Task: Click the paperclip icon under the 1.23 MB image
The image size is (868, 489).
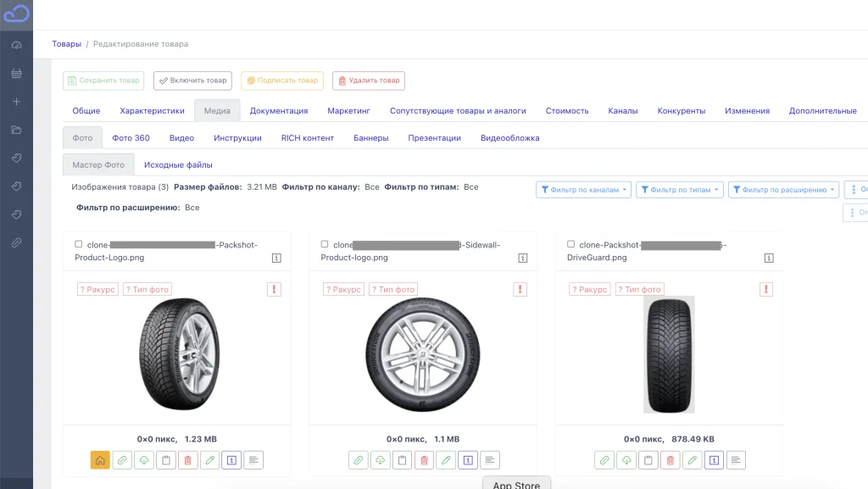Action: coord(122,460)
